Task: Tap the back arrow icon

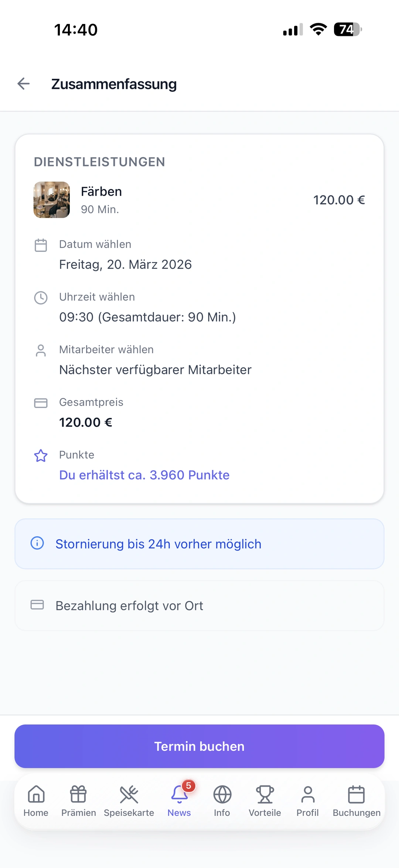Action: tap(24, 84)
